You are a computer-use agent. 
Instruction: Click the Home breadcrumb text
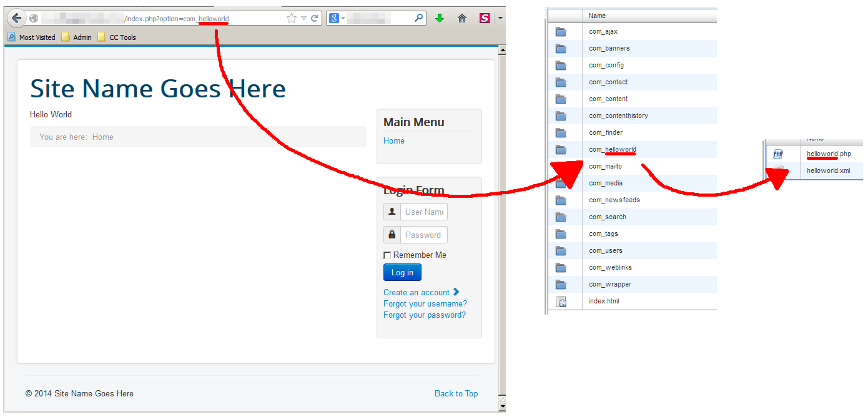103,137
